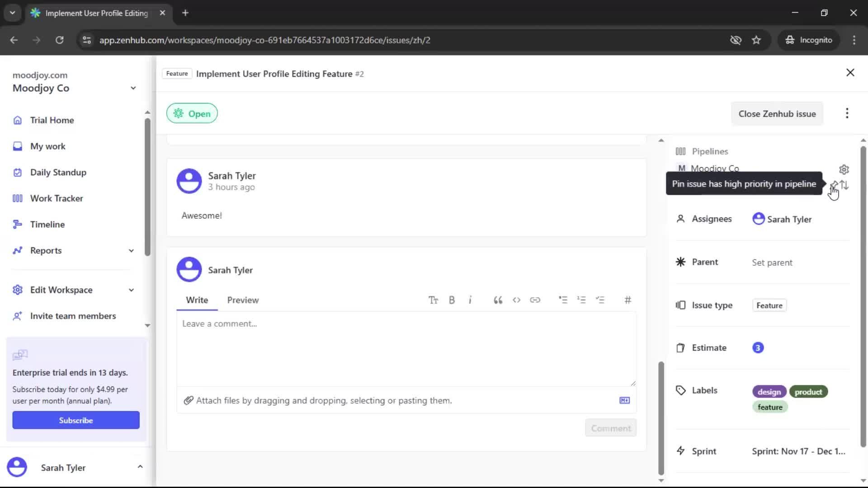
Task: Click the bulleted list icon
Action: pyautogui.click(x=563, y=300)
